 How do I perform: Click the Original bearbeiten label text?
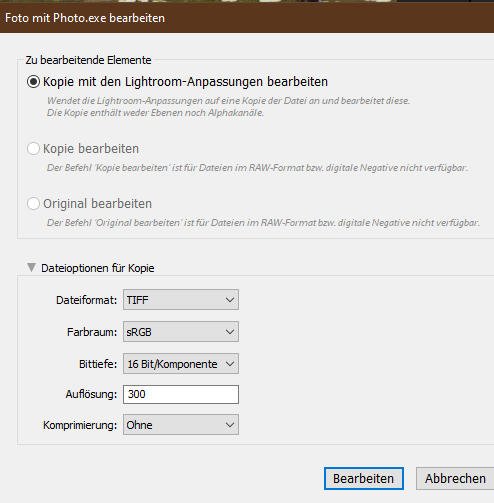point(97,204)
